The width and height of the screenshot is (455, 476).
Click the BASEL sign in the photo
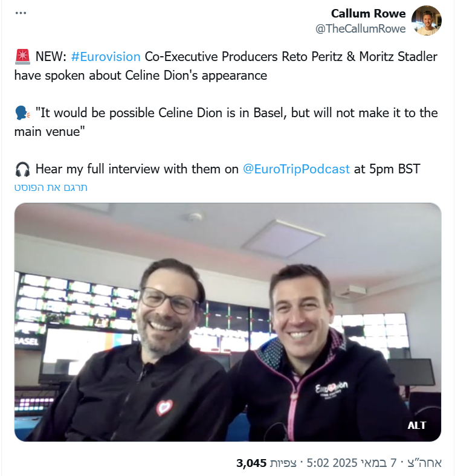(x=27, y=341)
